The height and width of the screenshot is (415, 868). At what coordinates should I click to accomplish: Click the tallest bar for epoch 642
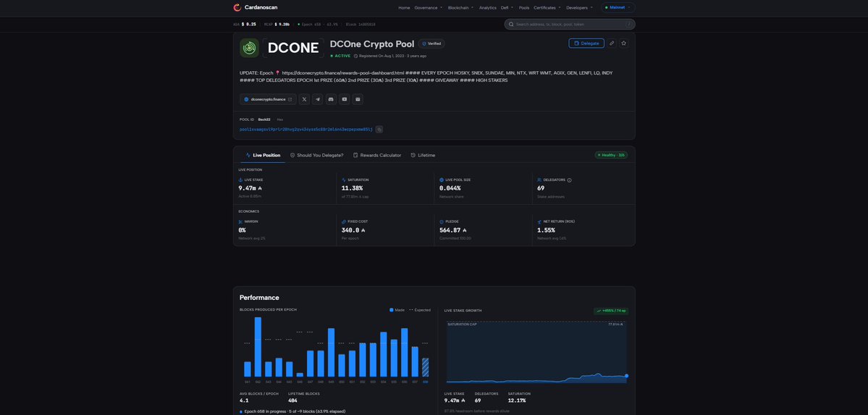[258, 347]
